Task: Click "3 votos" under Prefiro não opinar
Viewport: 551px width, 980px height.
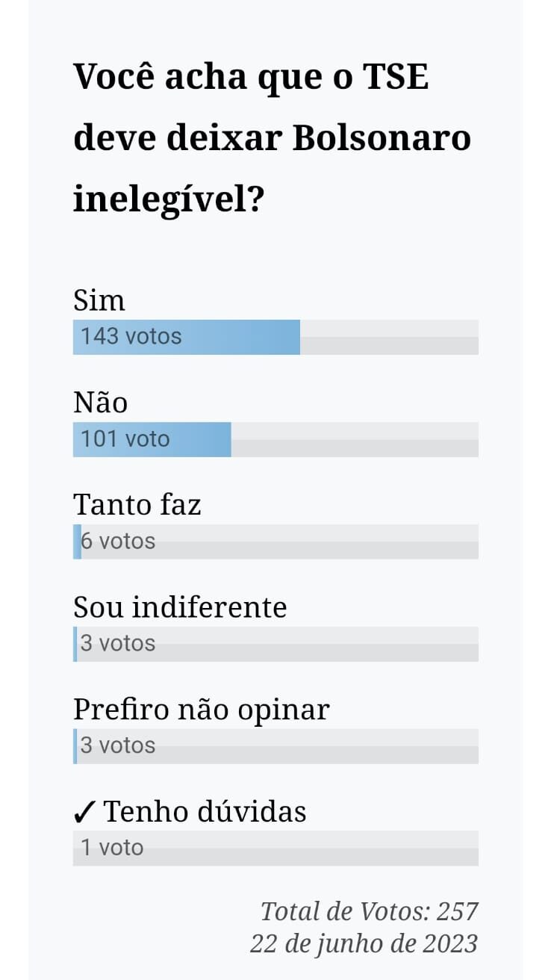Action: coord(118,746)
